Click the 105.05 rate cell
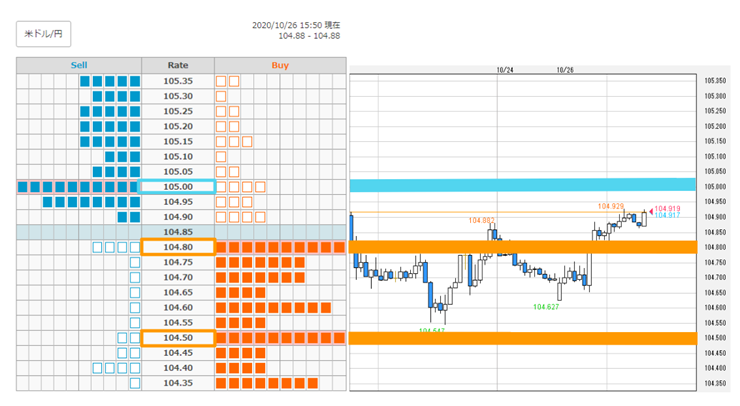This screenshot has width=740, height=406. tap(178, 172)
